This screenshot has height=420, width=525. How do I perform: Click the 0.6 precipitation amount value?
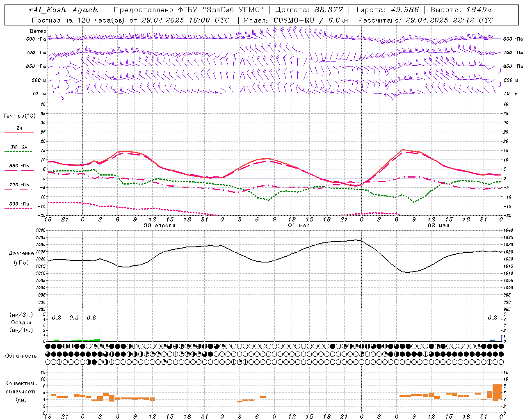pyautogui.click(x=91, y=318)
